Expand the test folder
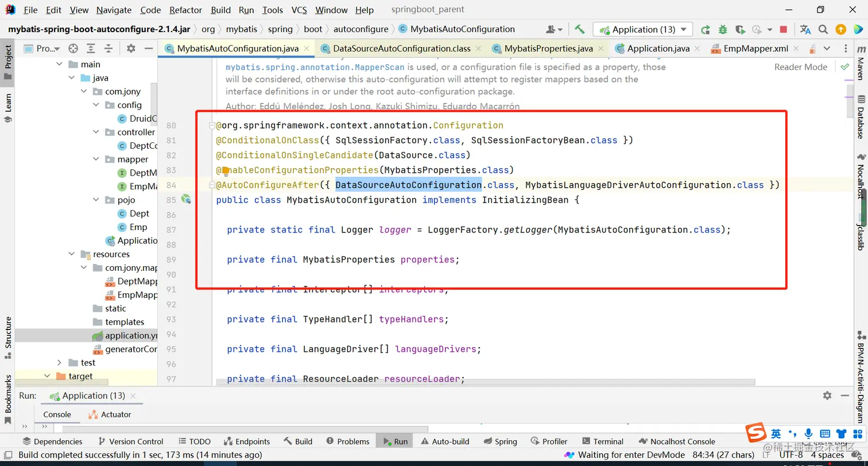The height and width of the screenshot is (466, 868). coord(60,363)
